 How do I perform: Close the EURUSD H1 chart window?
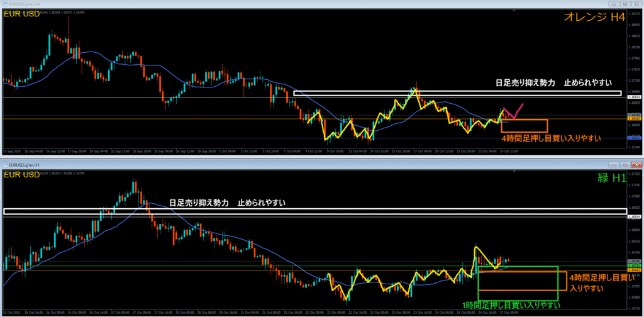636,164
